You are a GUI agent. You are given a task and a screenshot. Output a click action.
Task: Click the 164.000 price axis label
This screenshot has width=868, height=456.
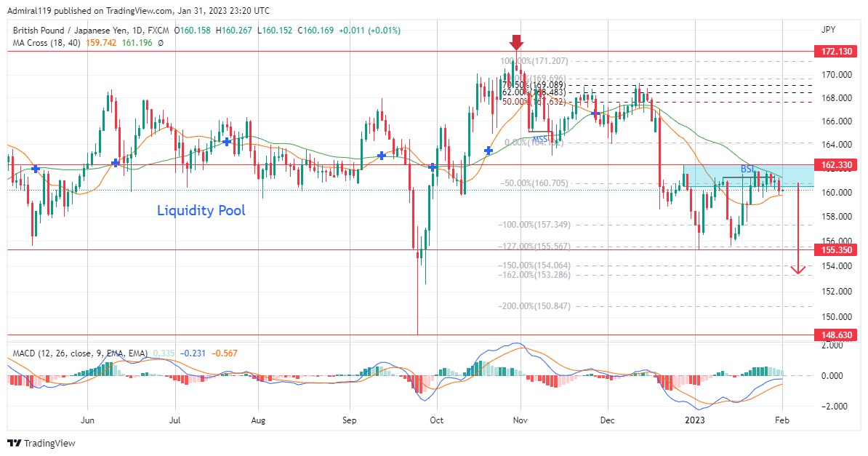point(837,145)
